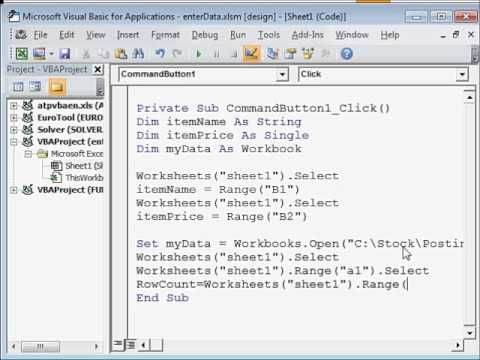This screenshot has width=480, height=360.
Task: Click code pane vertical scroll up arrow
Action: [469, 97]
